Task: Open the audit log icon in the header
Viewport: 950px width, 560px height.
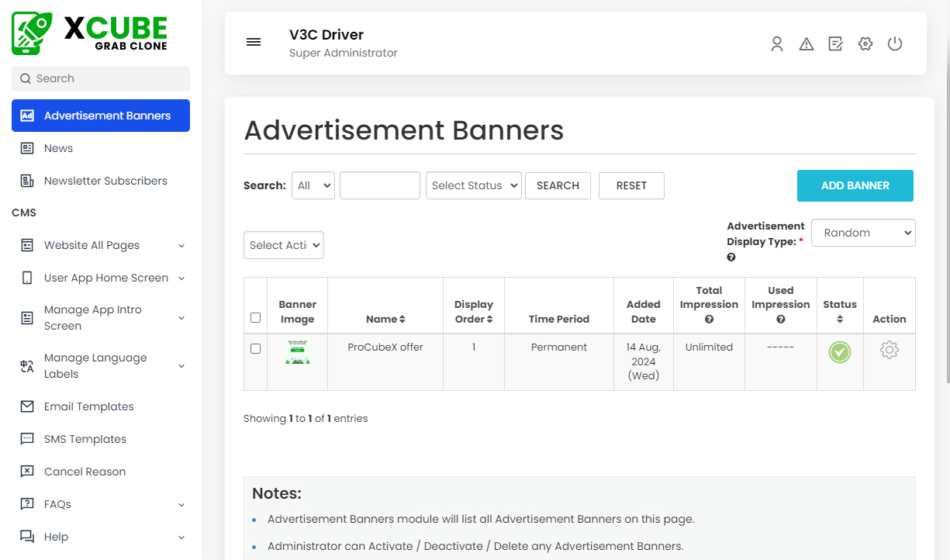Action: [x=835, y=43]
